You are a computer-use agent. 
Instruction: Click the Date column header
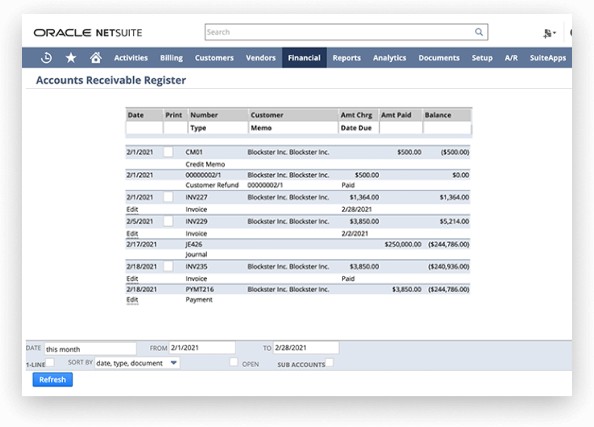tap(136, 115)
